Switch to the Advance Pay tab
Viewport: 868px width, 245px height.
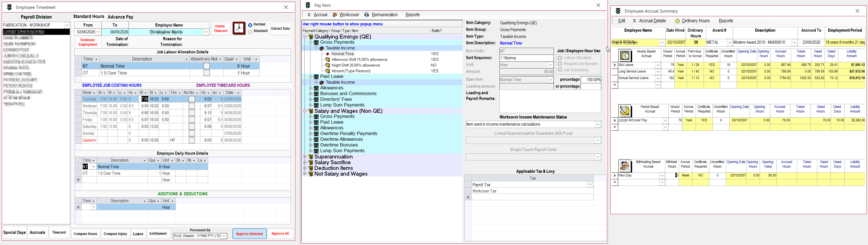point(121,17)
